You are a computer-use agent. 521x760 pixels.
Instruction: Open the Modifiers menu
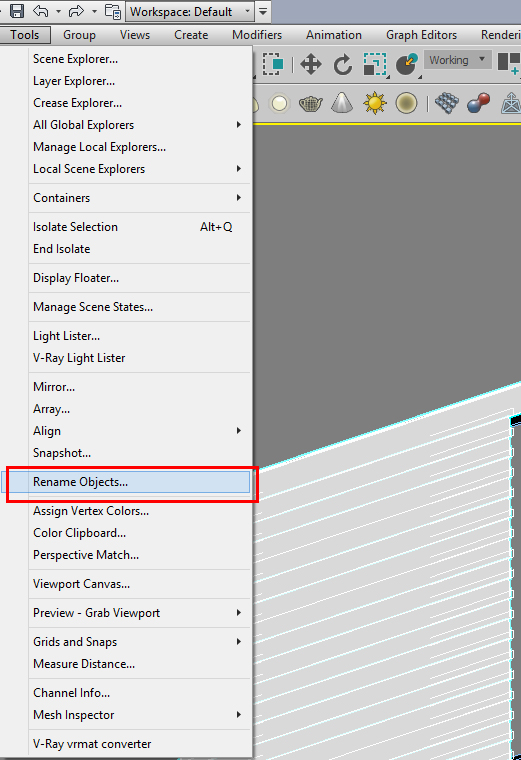tap(257, 35)
